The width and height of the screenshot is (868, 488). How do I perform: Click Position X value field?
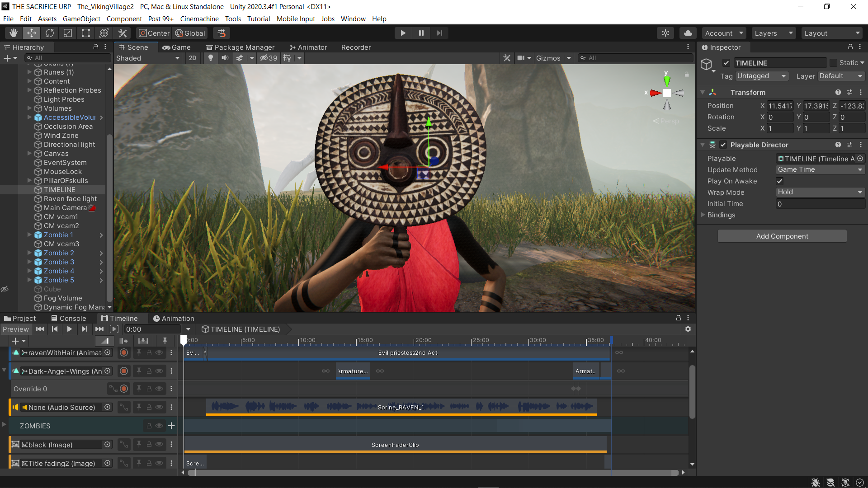point(780,106)
